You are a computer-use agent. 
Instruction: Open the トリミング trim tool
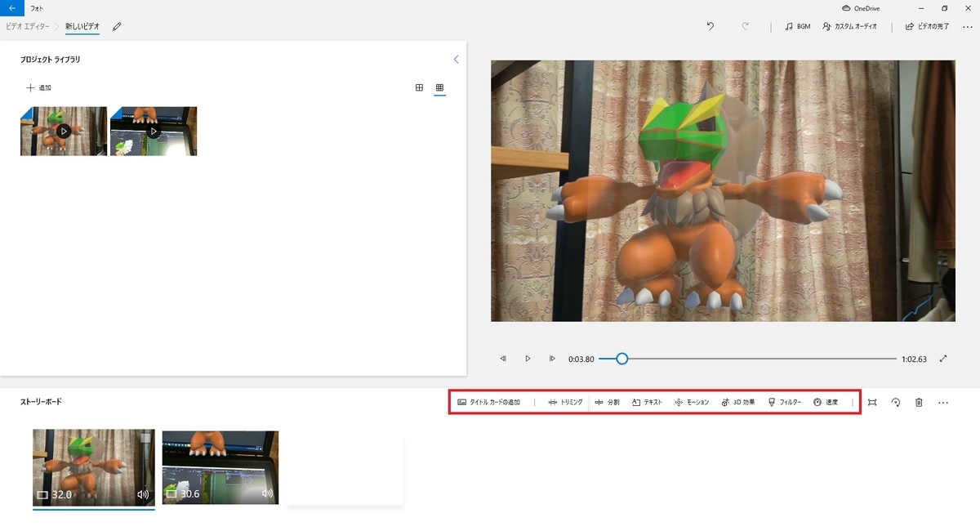565,402
